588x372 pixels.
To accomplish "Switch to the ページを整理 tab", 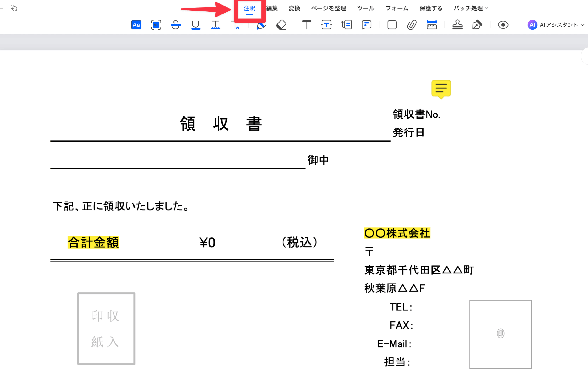I will (x=328, y=8).
